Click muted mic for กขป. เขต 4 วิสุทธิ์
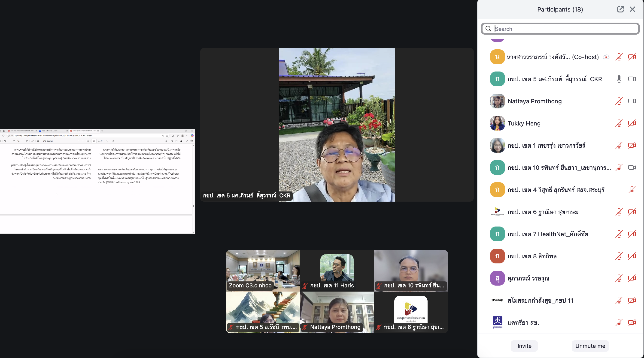The image size is (644, 358). pyautogui.click(x=632, y=190)
